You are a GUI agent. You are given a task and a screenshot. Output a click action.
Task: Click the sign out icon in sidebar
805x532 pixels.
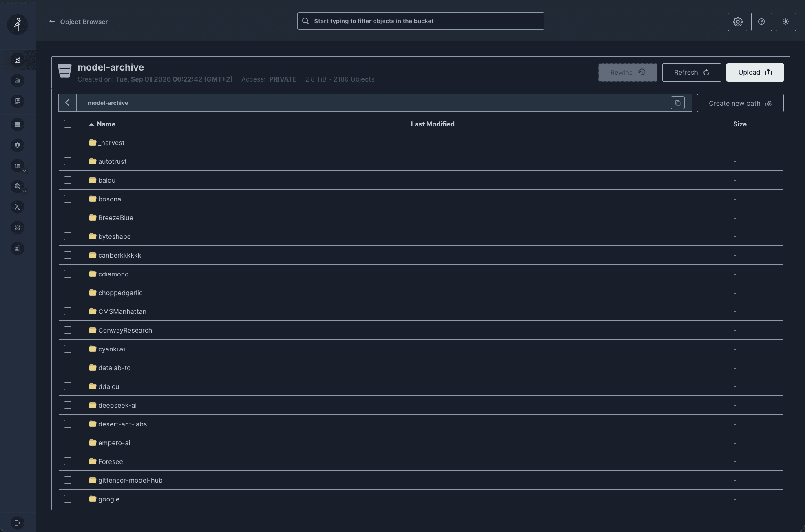[17, 523]
